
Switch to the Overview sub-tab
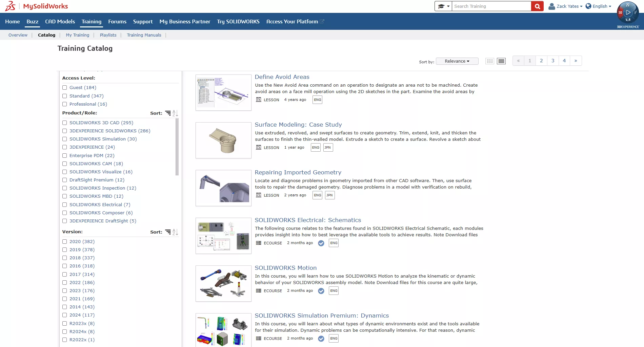[18, 35]
